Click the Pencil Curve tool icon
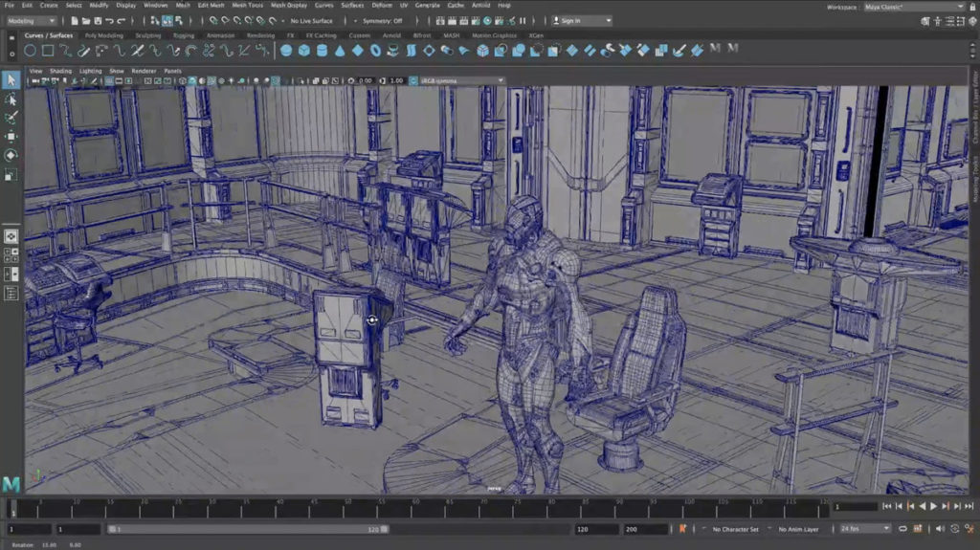 click(x=83, y=51)
